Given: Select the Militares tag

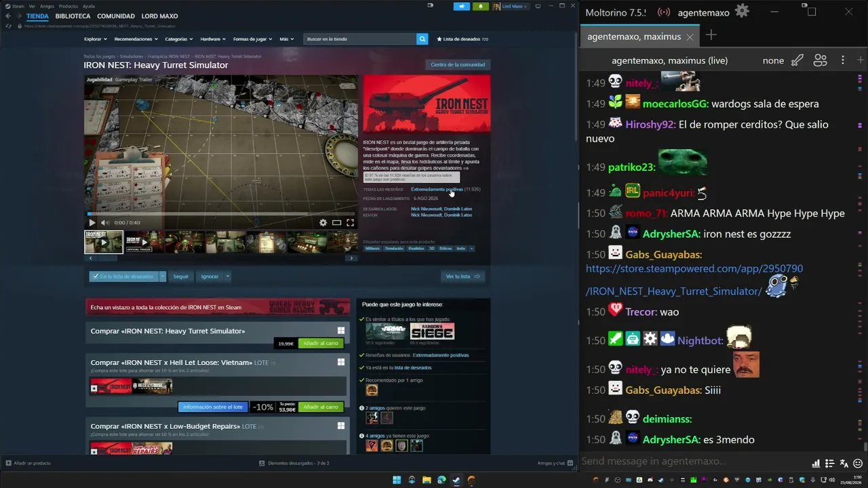Looking at the screenshot, I should 372,249.
